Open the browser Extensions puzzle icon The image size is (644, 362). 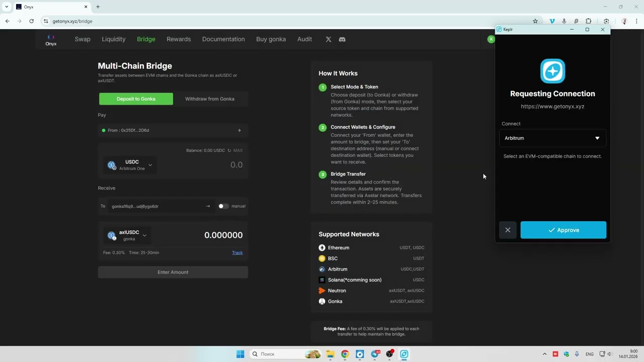coord(589,21)
